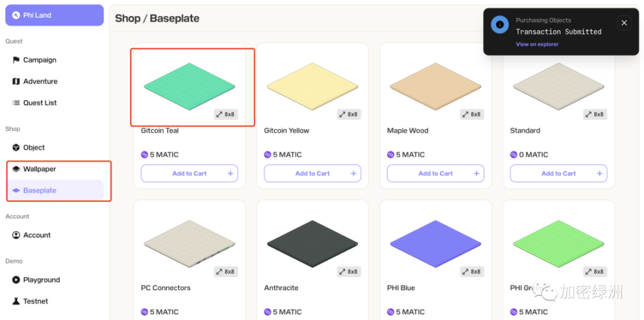Click the Gitcoin Yellow name label
The height and width of the screenshot is (320, 644).
click(287, 131)
